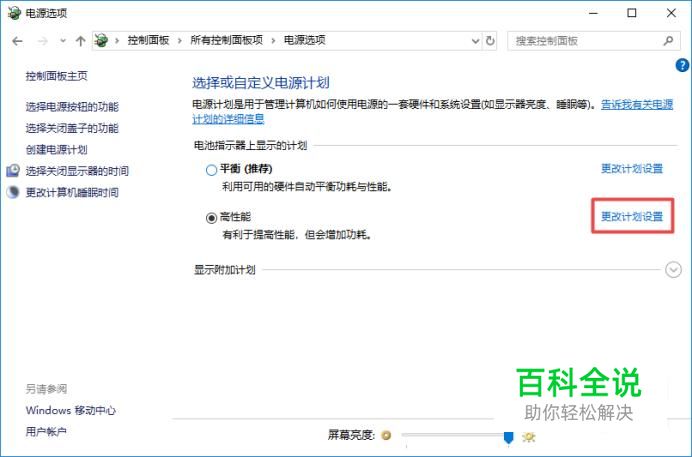
Task: Maximize the 电源选项 window
Action: tap(632, 13)
